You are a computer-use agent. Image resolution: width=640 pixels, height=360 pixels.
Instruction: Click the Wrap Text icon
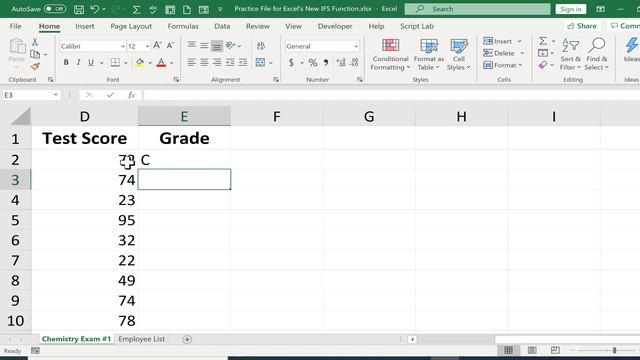(x=261, y=46)
